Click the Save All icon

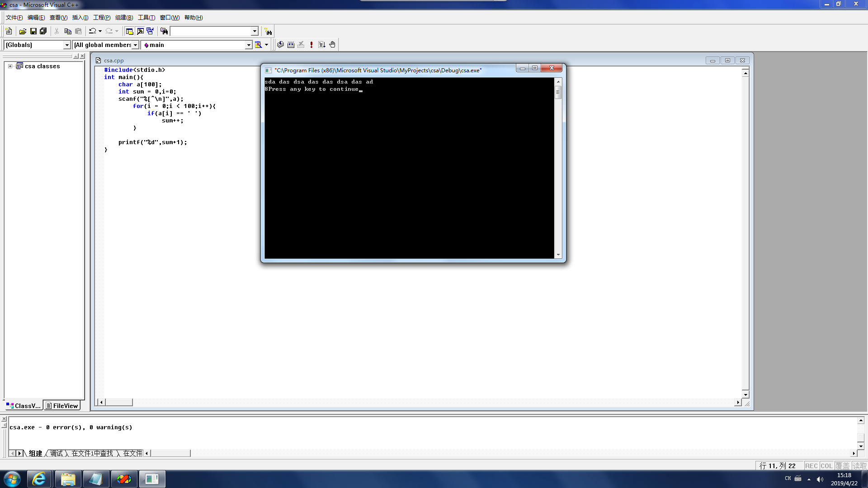point(43,31)
